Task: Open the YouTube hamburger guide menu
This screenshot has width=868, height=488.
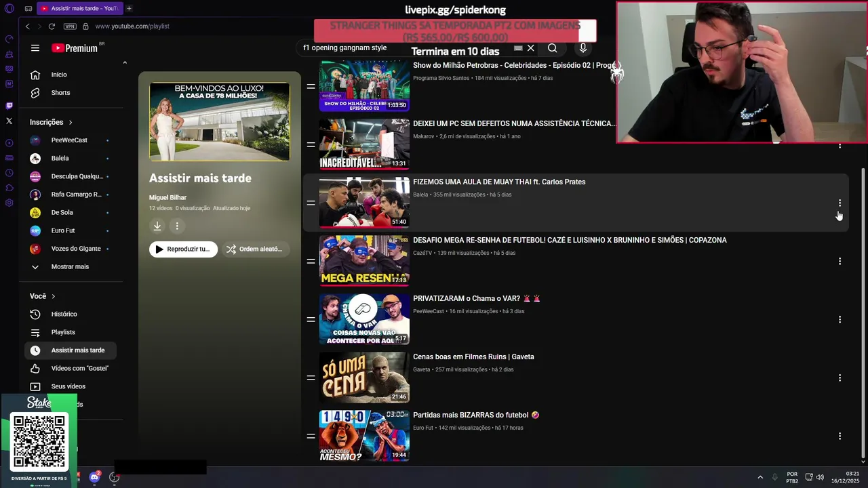Action: coord(35,48)
